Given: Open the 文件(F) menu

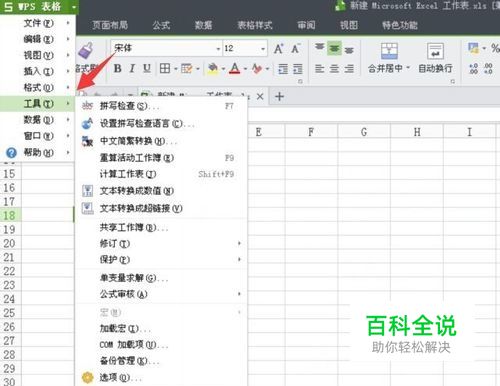Looking at the screenshot, I should 38,23.
